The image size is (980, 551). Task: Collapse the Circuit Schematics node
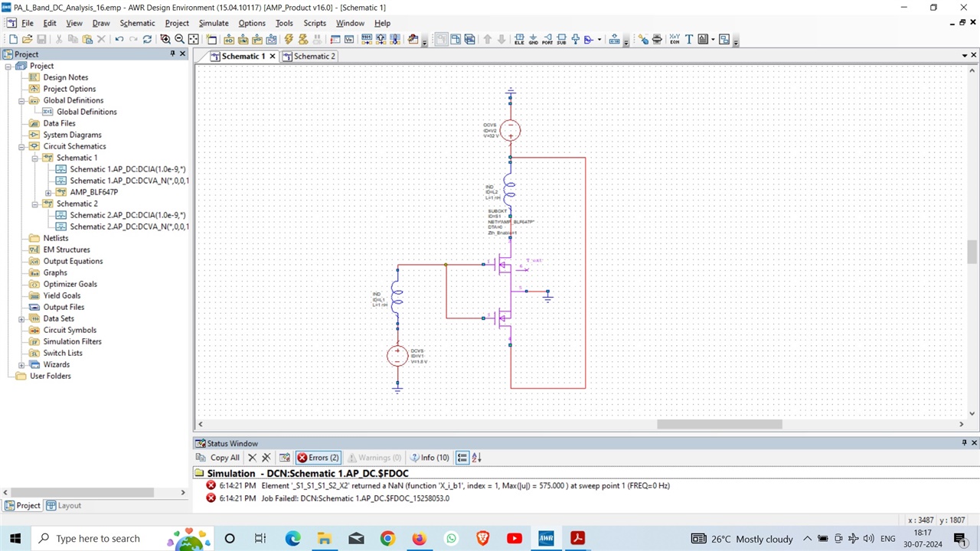[x=22, y=146]
